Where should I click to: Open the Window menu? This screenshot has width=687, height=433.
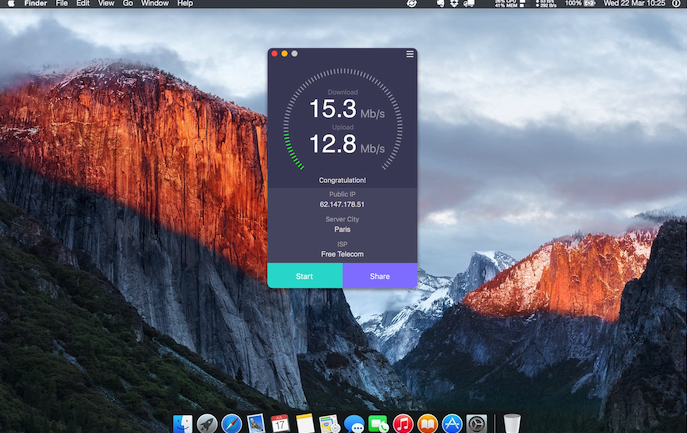[x=154, y=4]
